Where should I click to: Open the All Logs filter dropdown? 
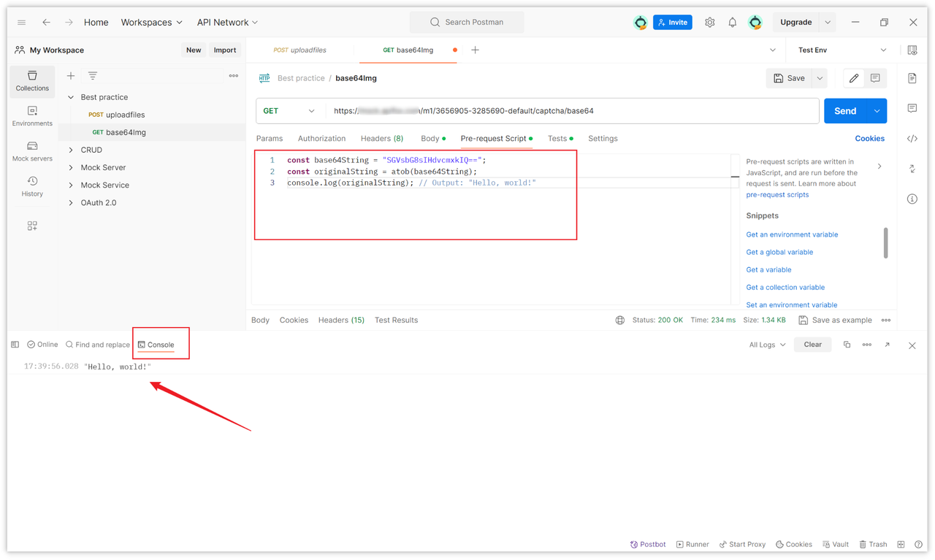[767, 345]
